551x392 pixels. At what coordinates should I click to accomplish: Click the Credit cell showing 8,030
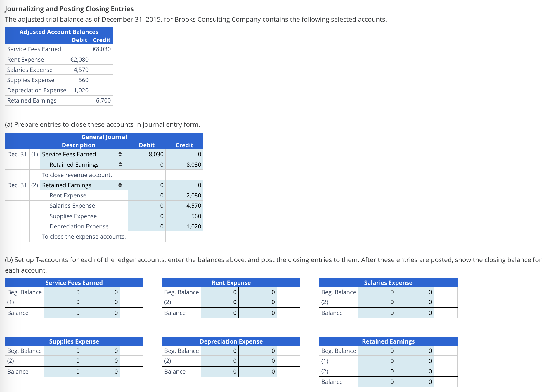pos(189,165)
